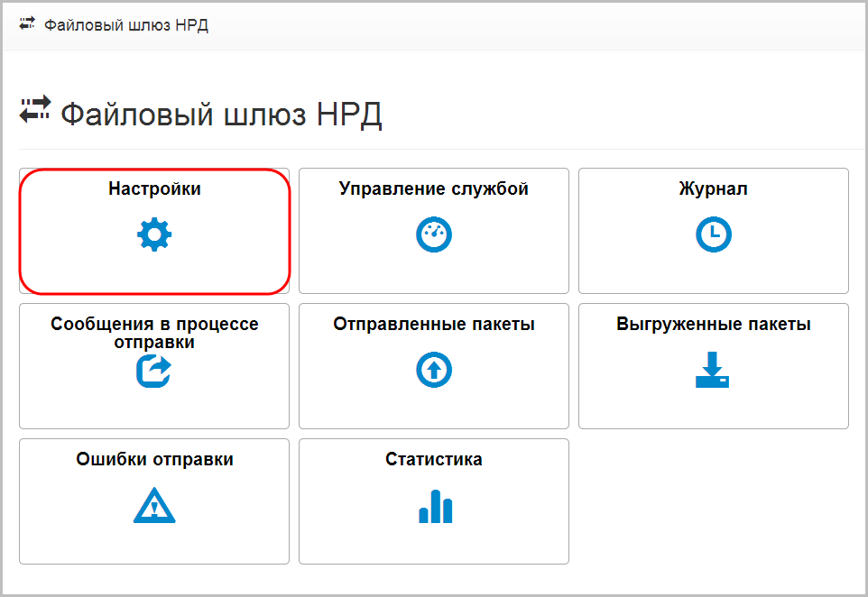
Task: Click the download icon in Выгруженные пакеты
Action: [x=713, y=370]
